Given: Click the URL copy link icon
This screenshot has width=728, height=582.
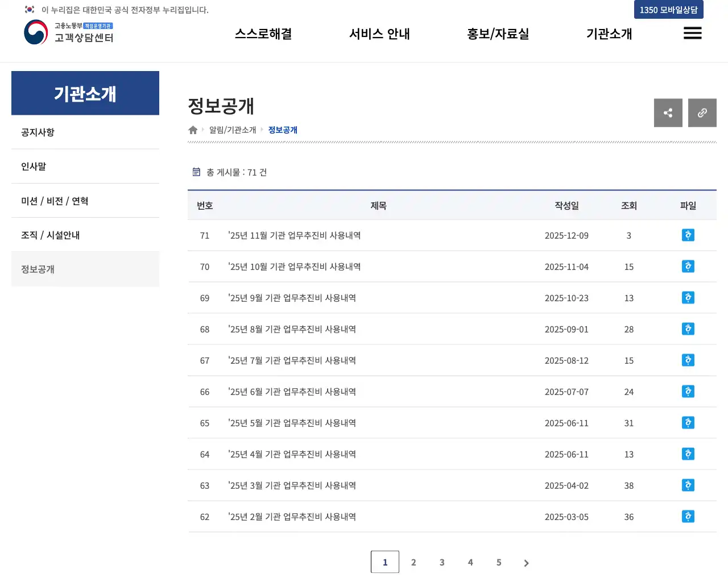Looking at the screenshot, I should pos(702,113).
